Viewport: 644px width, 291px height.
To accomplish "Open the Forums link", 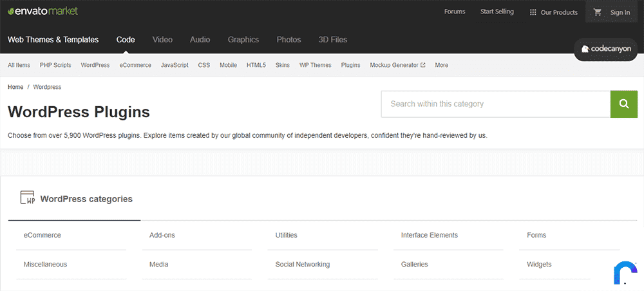I will [x=455, y=12].
